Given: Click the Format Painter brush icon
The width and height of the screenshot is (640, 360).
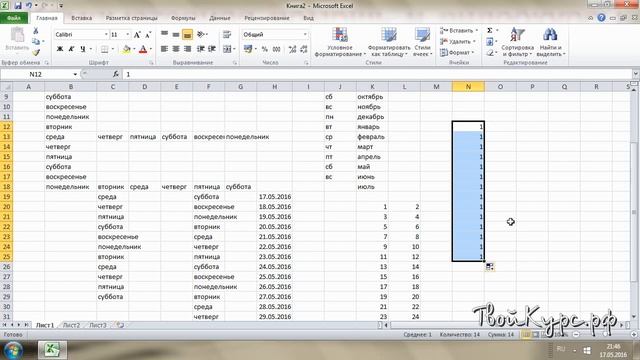Looking at the screenshot, I should click(x=36, y=52).
